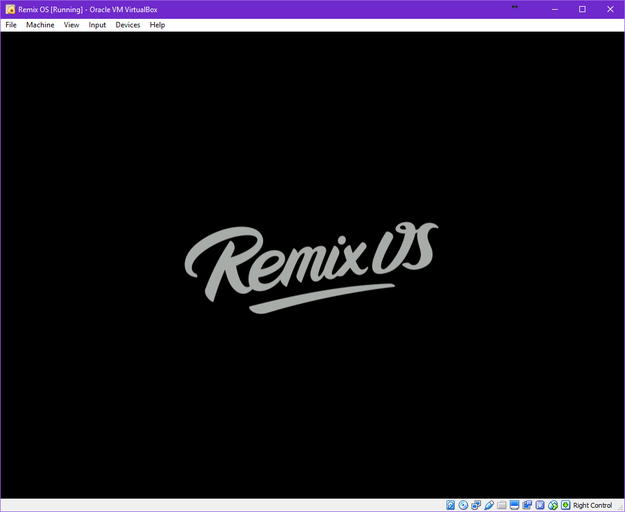Open the File menu
This screenshot has height=512, width=625.
(11, 25)
